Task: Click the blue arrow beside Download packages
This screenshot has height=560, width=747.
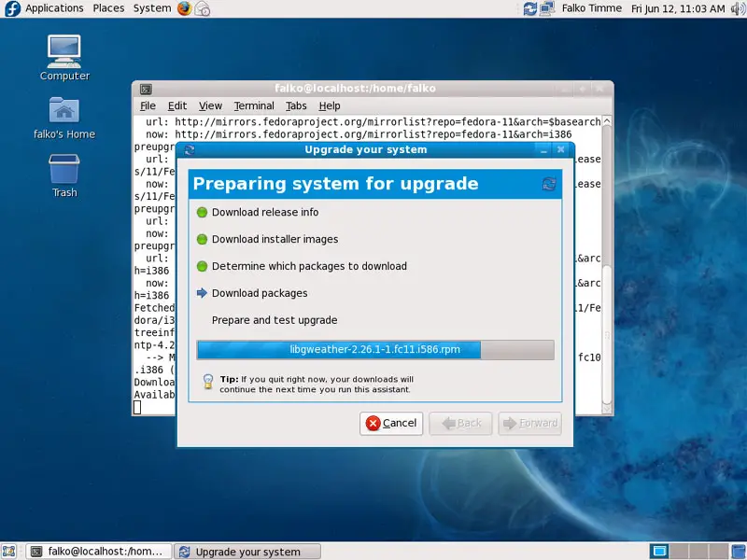Action: (x=202, y=293)
